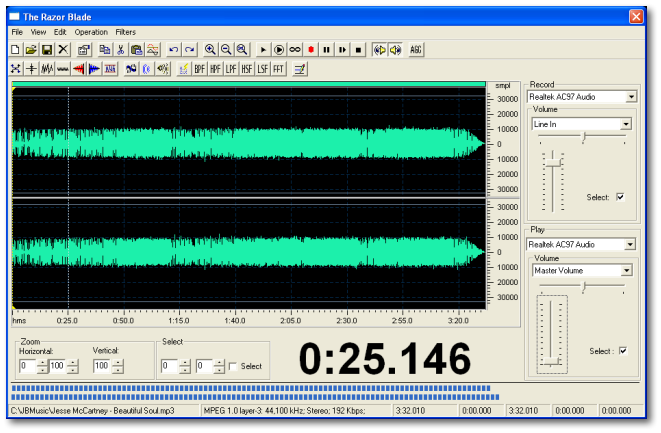661x433 pixels.
Task: Click the Undo arrow icon
Action: coord(173,49)
